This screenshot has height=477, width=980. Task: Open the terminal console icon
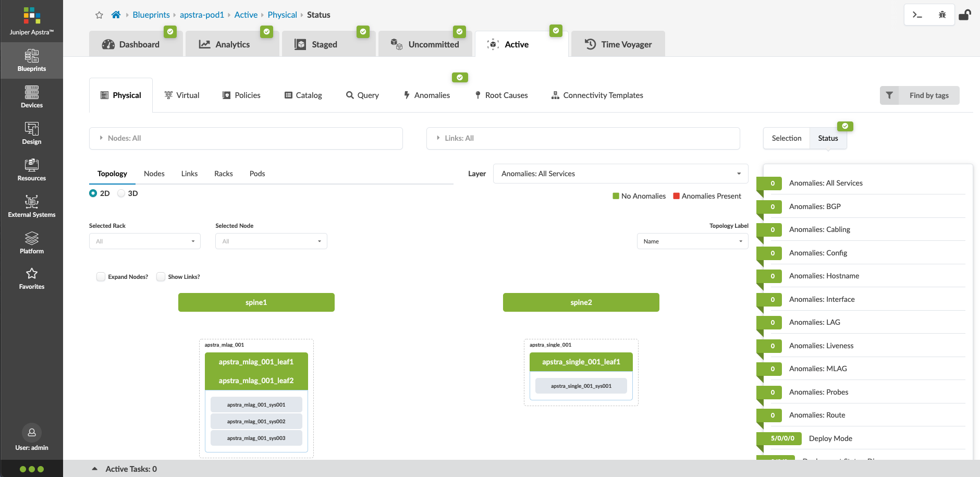917,15
